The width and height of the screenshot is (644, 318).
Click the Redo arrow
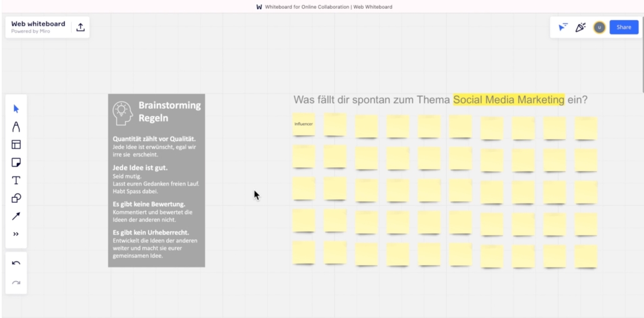pos(16,281)
